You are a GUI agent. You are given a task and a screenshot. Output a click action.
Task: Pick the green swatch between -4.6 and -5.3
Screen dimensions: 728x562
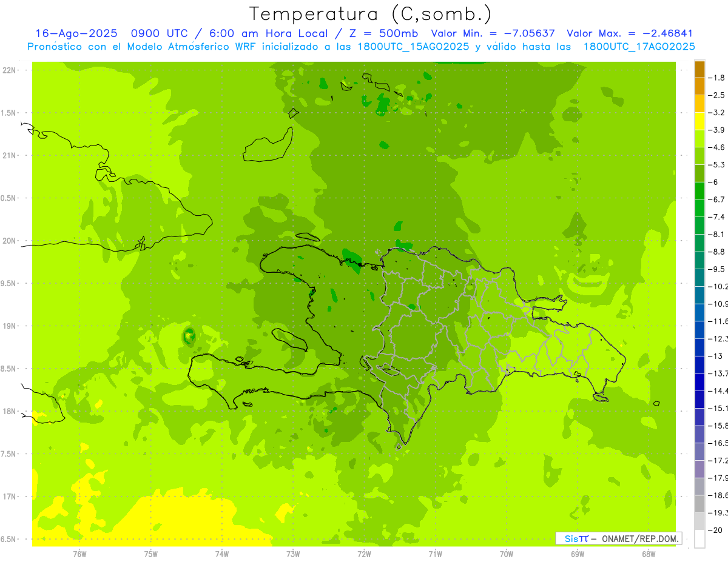coord(699,156)
